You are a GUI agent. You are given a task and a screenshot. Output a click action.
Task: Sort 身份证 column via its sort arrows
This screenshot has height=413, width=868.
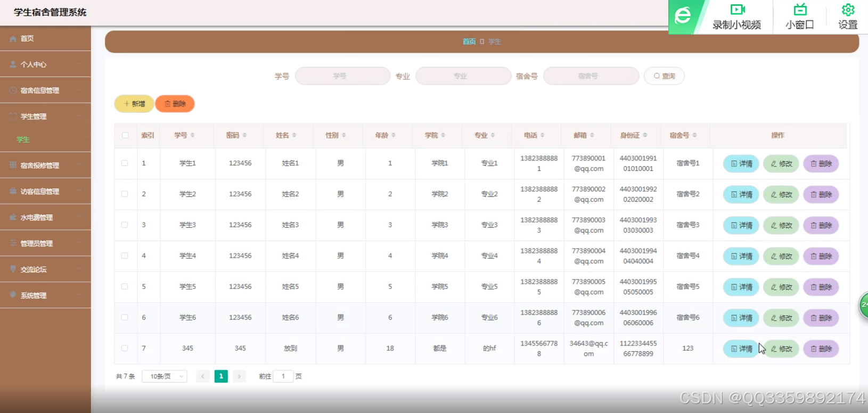pos(645,135)
